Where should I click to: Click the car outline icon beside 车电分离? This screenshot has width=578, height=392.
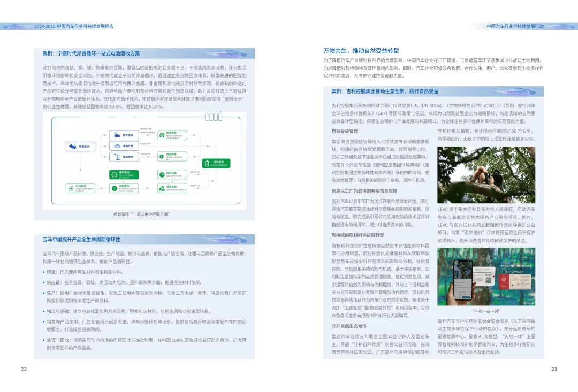pos(117,146)
